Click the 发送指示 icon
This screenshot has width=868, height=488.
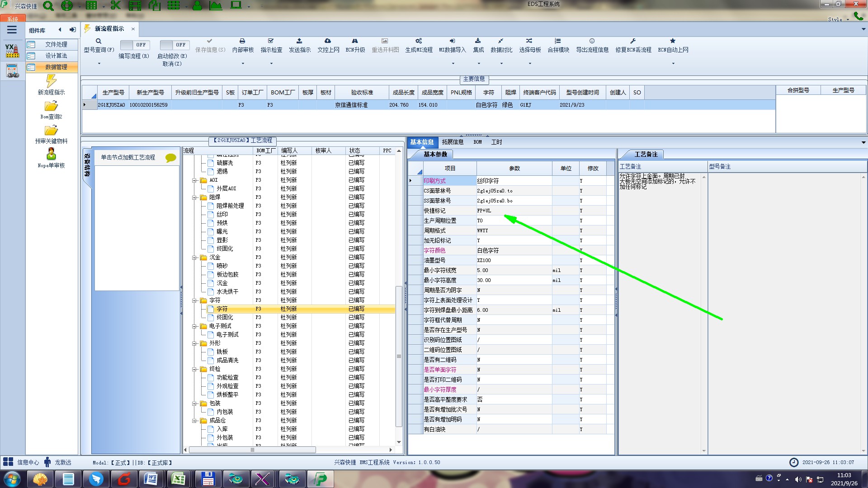click(x=299, y=41)
